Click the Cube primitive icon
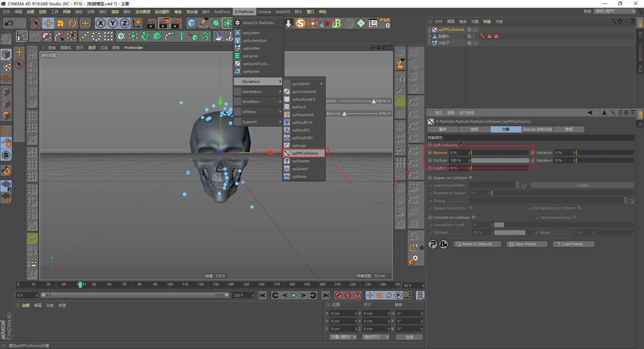The image size is (644, 349). 192,23
